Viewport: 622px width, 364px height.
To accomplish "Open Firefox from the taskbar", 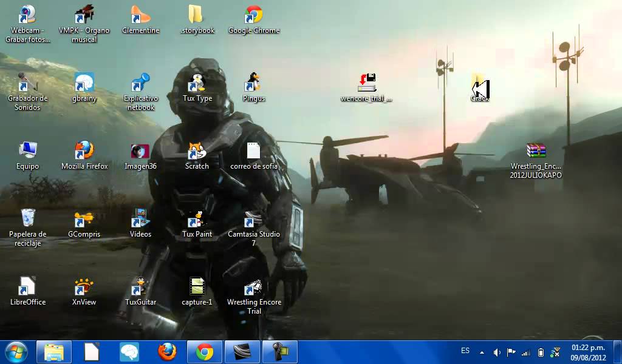I will coord(167,352).
